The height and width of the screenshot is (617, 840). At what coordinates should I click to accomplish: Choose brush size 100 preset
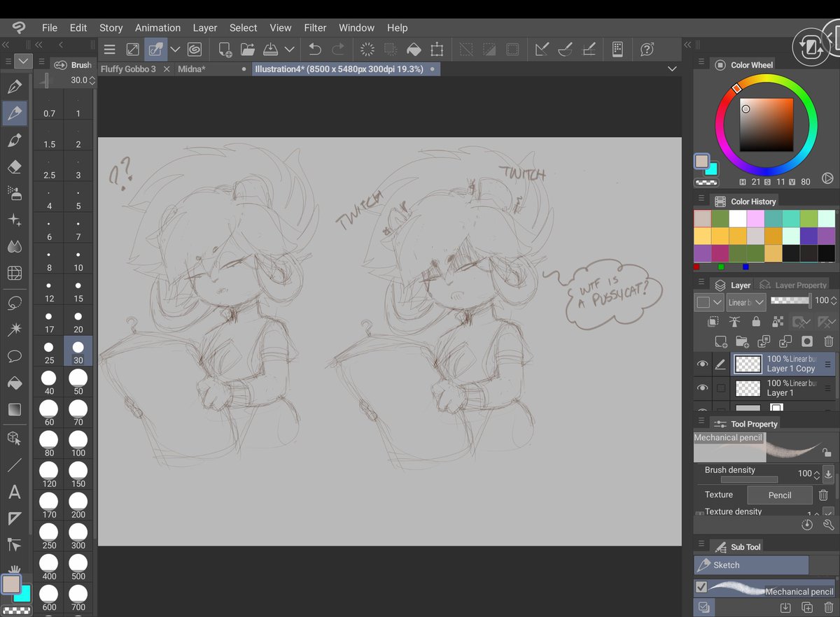click(78, 444)
